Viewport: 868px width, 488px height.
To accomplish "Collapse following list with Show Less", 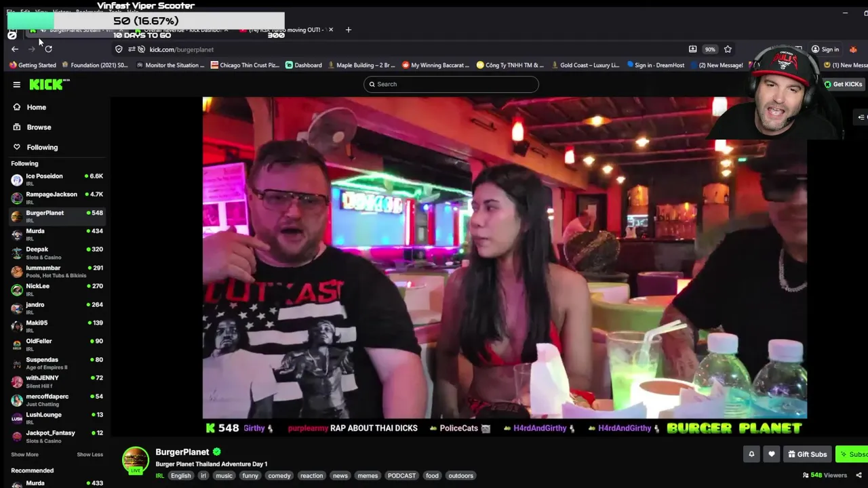I will [90, 454].
